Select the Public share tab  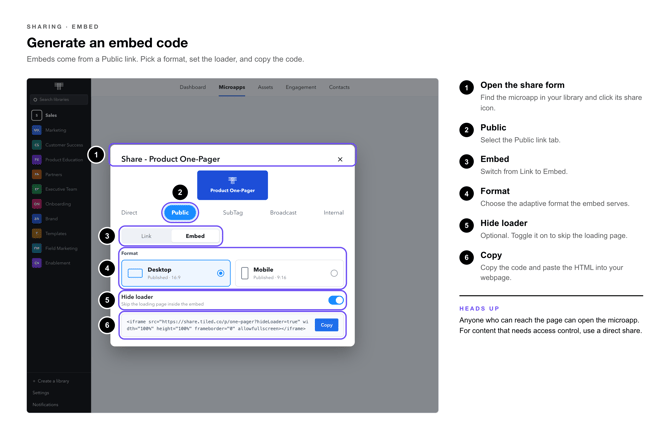tap(180, 212)
